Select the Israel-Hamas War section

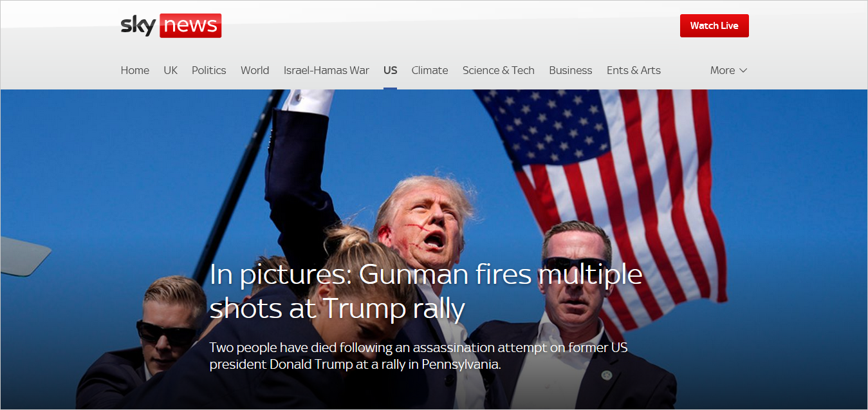326,70
